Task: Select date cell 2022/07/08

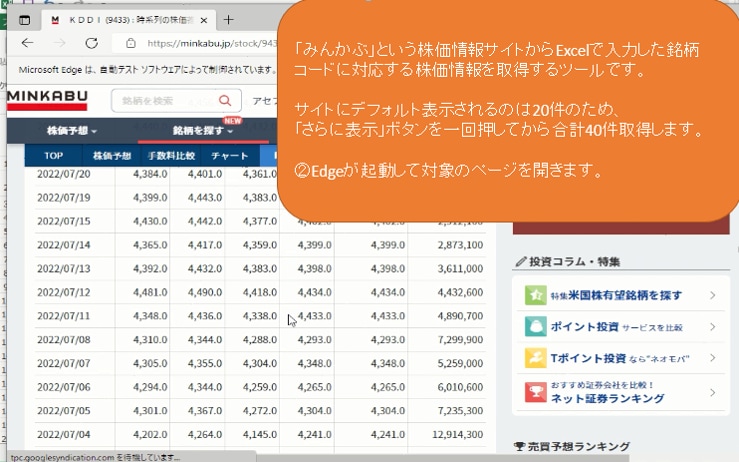Action: tap(64, 339)
